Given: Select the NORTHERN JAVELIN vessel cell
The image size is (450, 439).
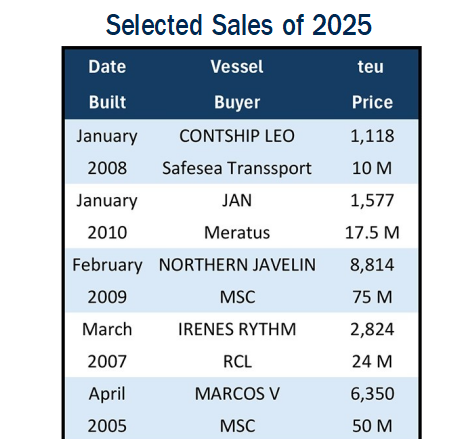Looking at the screenshot, I should tap(237, 265).
